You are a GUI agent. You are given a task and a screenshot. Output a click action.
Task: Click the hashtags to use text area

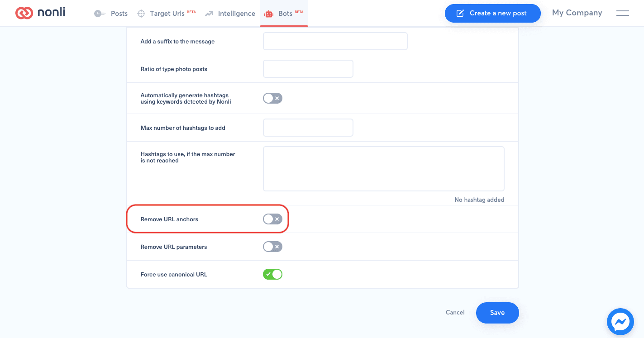coord(384,169)
